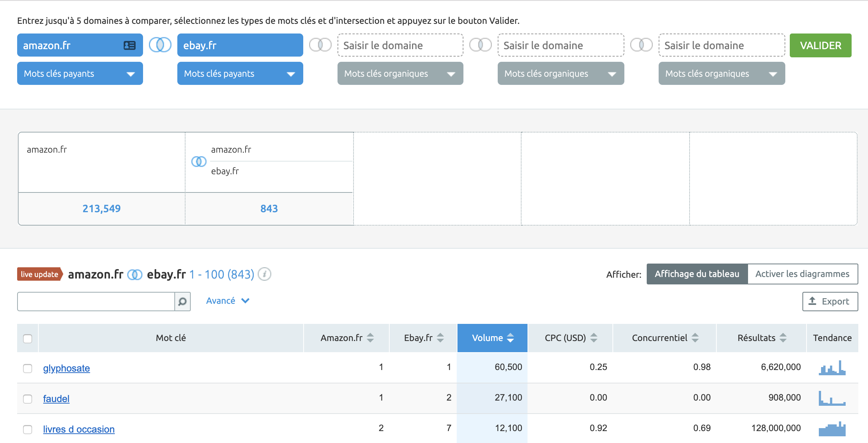
Task: Click the 60,500 volume value
Action: (x=508, y=367)
